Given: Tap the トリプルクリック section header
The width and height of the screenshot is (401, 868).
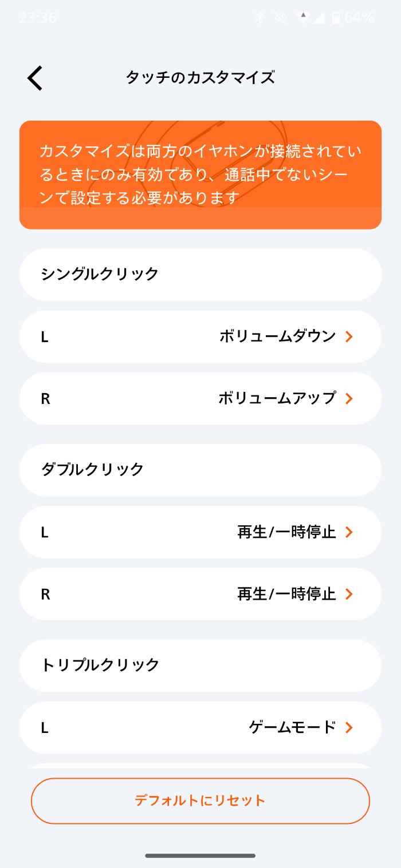Looking at the screenshot, I should click(200, 665).
